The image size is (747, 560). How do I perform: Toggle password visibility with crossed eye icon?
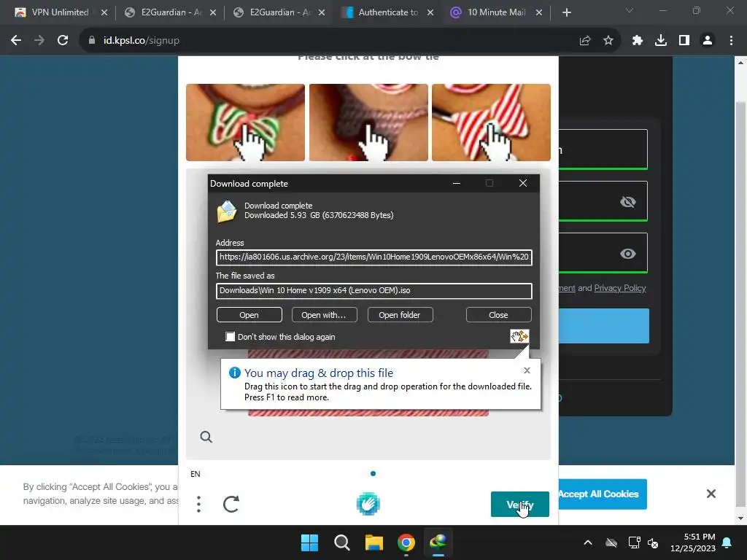[627, 202]
